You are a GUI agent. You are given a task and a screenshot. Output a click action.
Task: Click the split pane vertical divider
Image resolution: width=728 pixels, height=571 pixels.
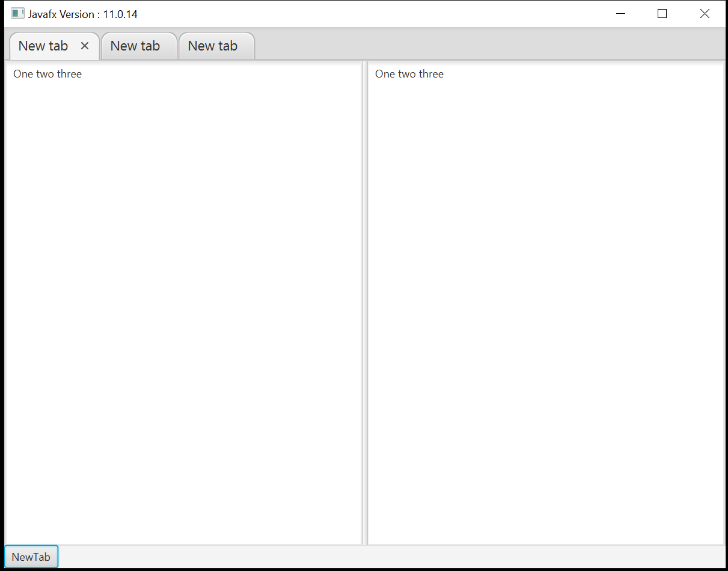point(364,301)
